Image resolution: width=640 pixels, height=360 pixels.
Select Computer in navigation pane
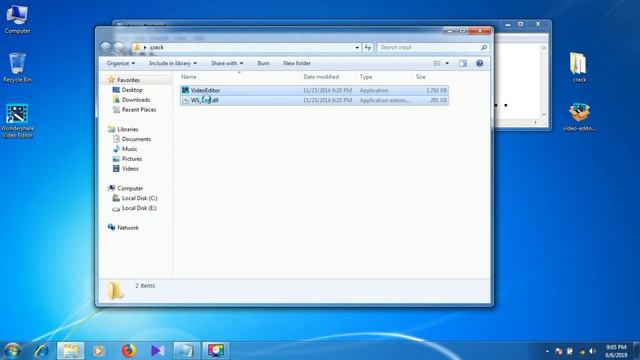130,188
